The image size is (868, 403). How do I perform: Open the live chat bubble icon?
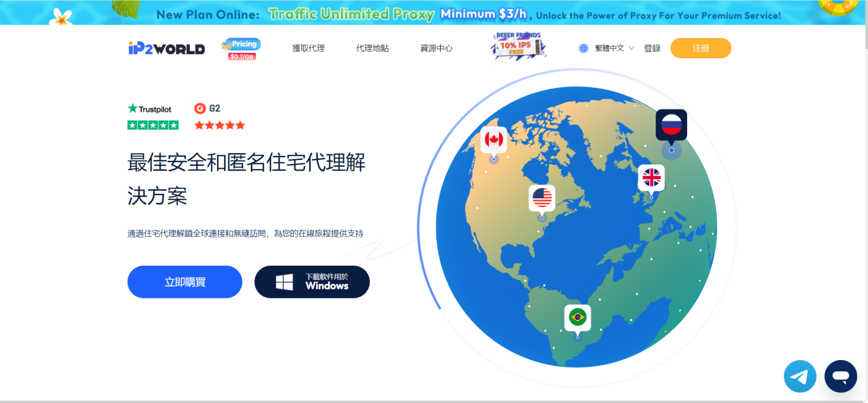[841, 376]
